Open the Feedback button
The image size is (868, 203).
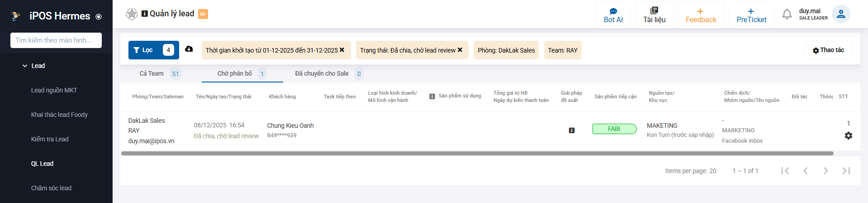click(701, 14)
